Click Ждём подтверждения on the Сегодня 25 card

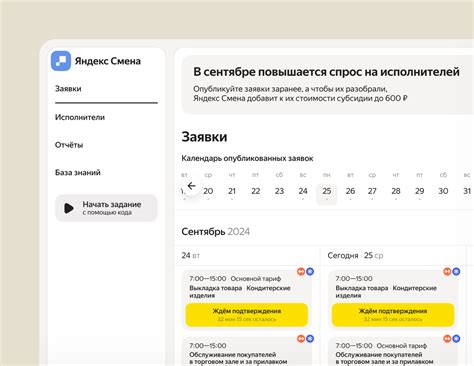coord(393,315)
